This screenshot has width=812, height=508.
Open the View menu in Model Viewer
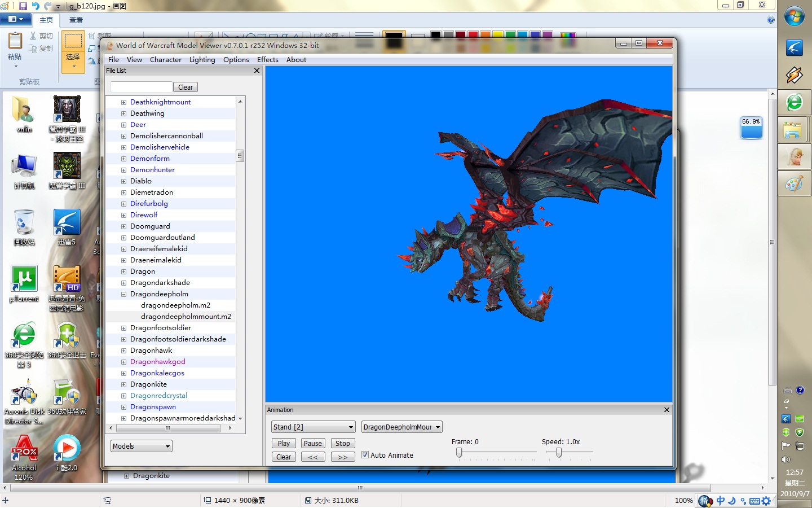coord(134,60)
